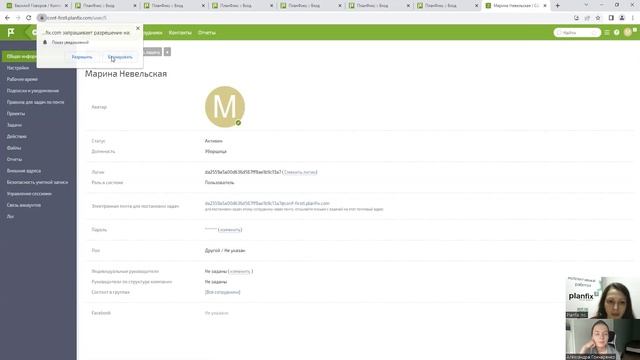Click изменить link for individual managers

(240, 271)
